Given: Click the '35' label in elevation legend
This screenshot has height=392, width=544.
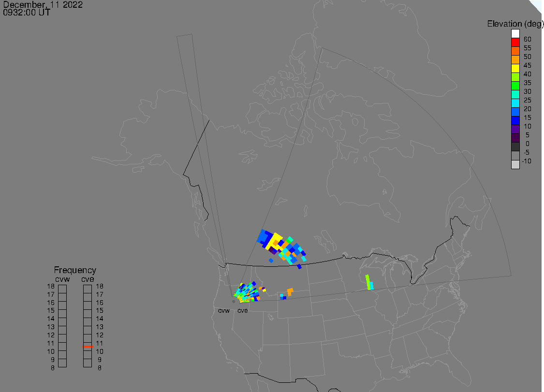Looking at the screenshot, I should (528, 83).
